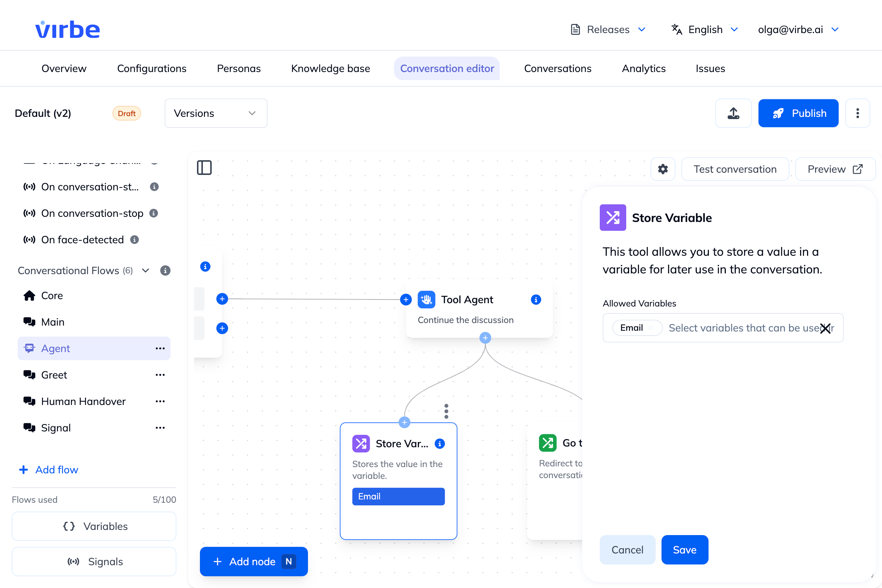Image resolution: width=882 pixels, height=588 pixels.
Task: Remove the Email tag from Allowed Variables
Action: click(x=651, y=328)
